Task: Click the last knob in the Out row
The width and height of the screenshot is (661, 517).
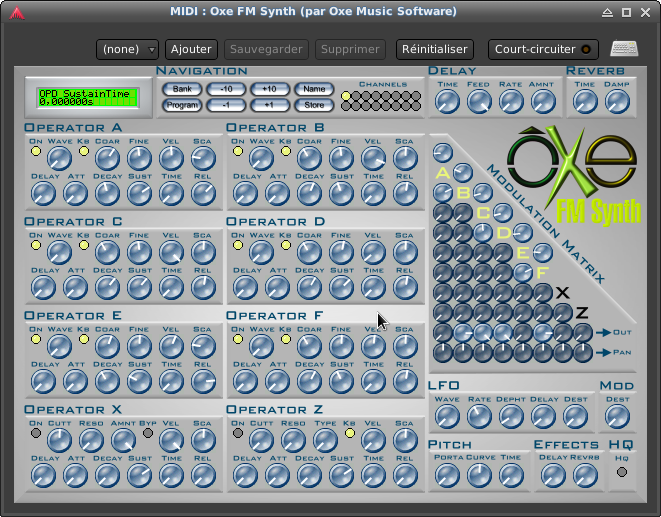Action: (583, 333)
